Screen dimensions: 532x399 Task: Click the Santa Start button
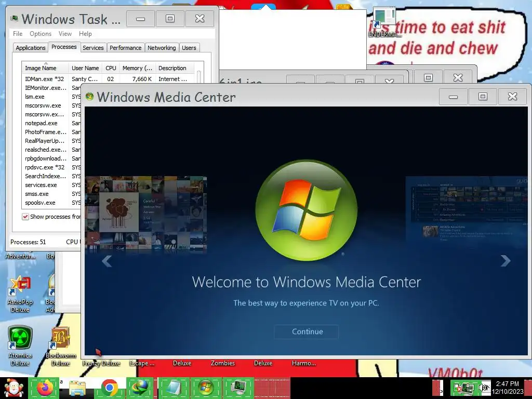(x=14, y=388)
